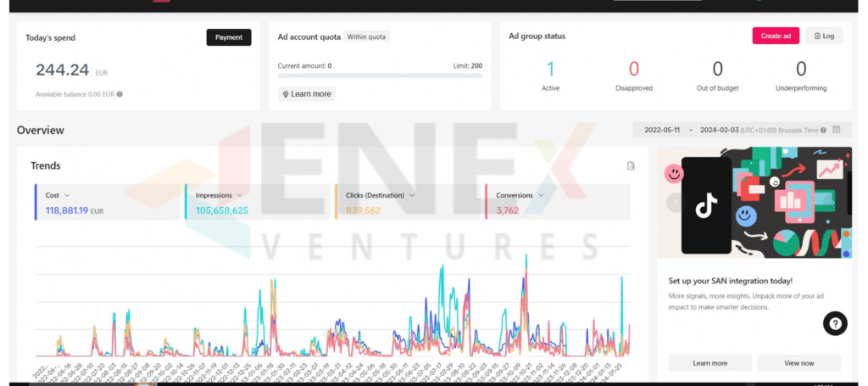Click the help icon next to Brussels Time
This screenshot has width=868, height=386.
pos(823,130)
